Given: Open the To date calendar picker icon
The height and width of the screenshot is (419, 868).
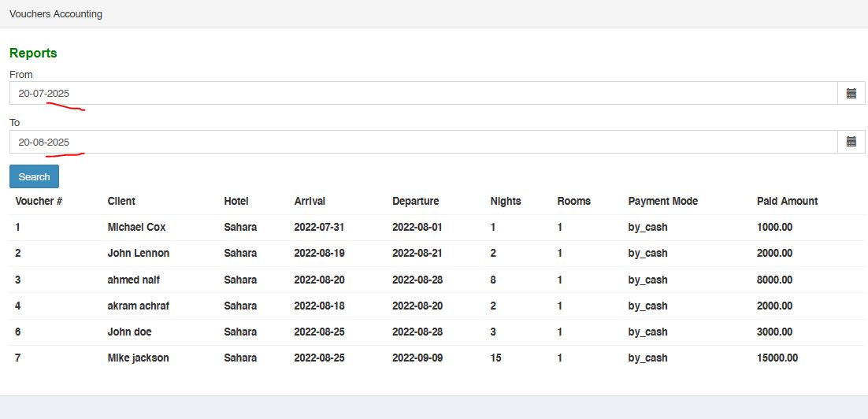Looking at the screenshot, I should [851, 142].
